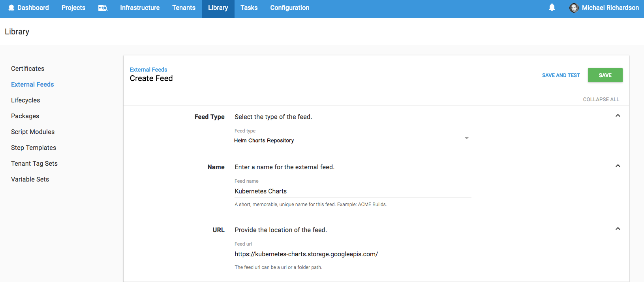The height and width of the screenshot is (282, 644).
Task: Switch to the Tenants page
Action: tap(184, 8)
